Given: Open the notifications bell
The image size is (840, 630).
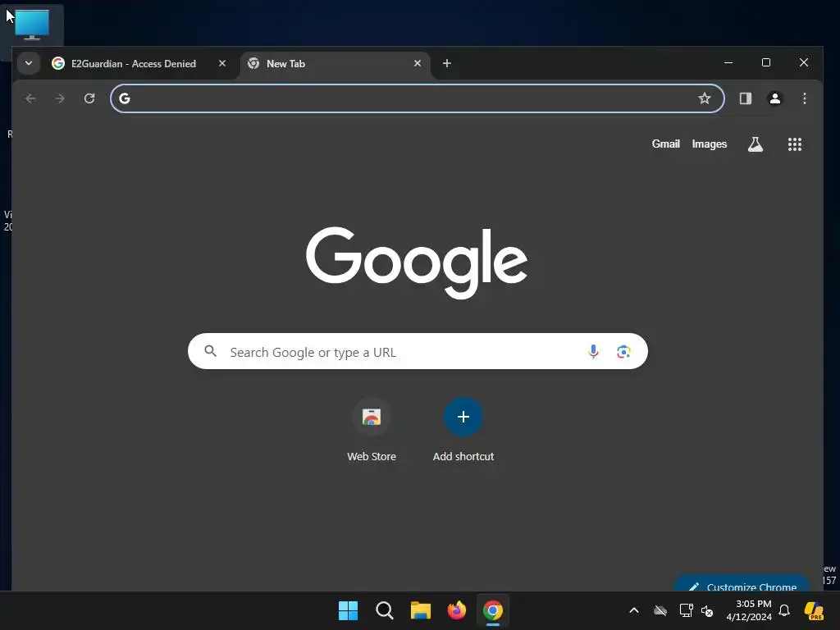Looking at the screenshot, I should pyautogui.click(x=784, y=610).
